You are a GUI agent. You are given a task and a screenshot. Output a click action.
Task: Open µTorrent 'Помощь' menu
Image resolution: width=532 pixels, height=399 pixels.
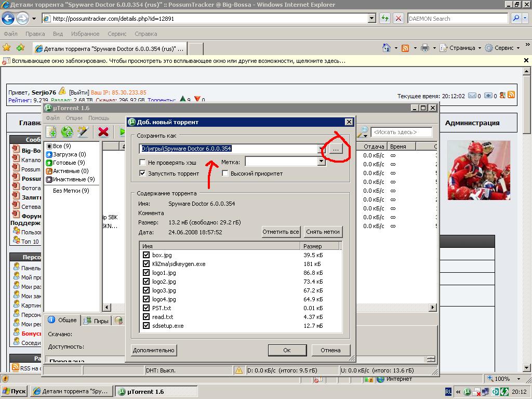coord(99,118)
